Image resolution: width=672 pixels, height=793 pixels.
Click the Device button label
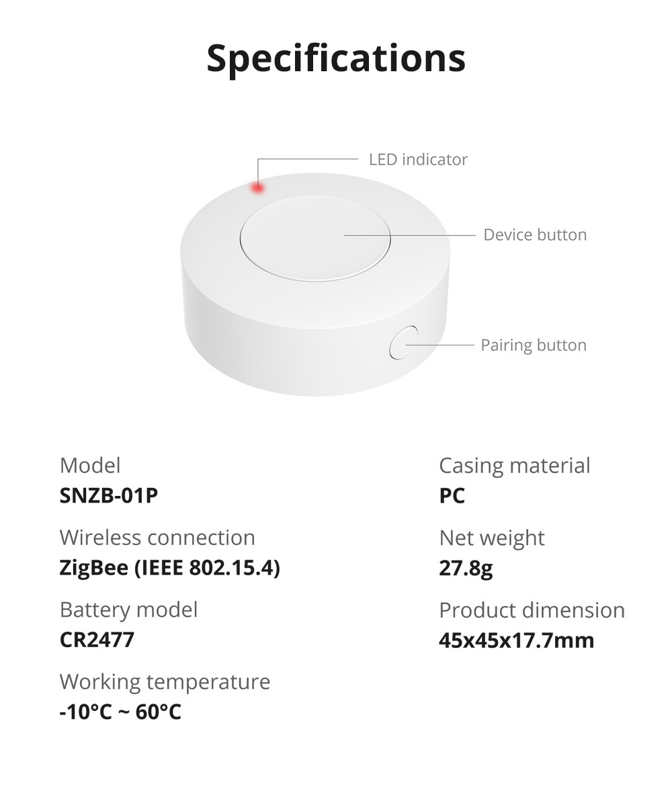point(535,235)
